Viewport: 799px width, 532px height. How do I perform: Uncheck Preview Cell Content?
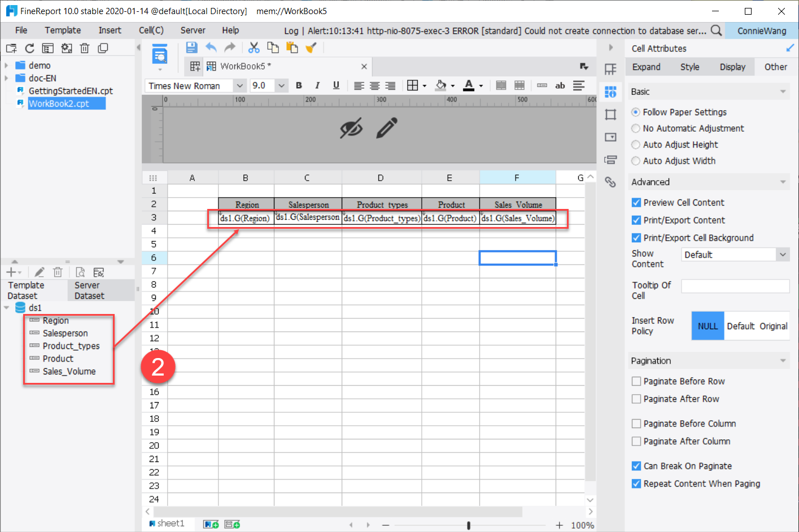(x=636, y=202)
